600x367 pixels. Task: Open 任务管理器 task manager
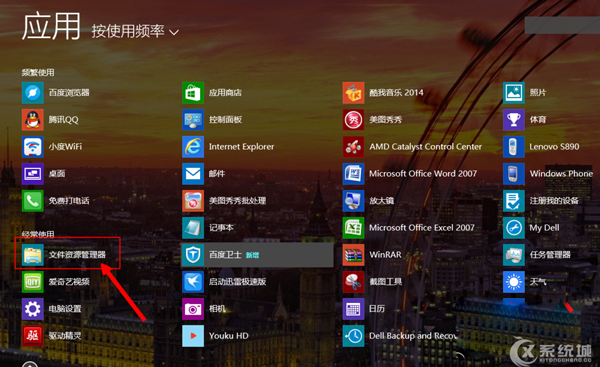pyautogui.click(x=537, y=255)
